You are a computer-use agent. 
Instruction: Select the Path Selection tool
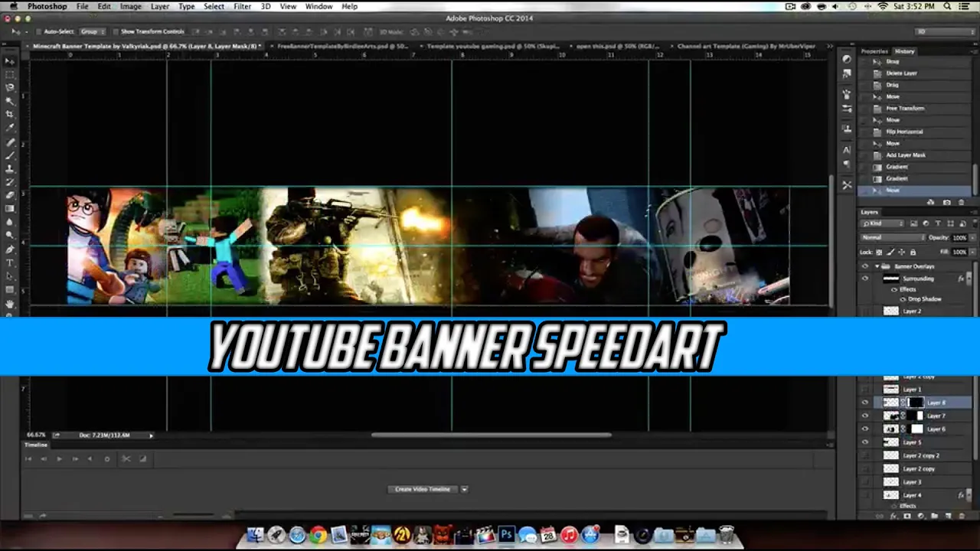click(x=10, y=276)
